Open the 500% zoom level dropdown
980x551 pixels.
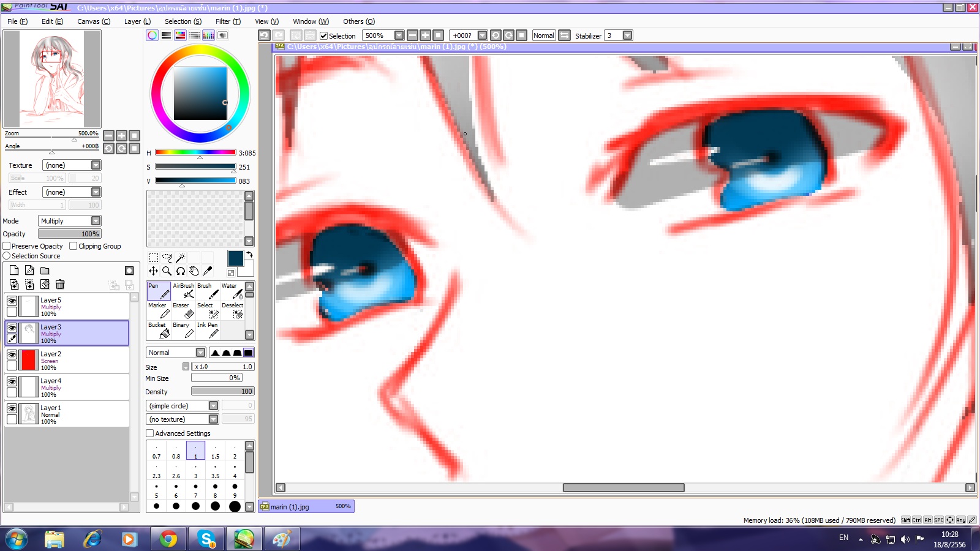399,36
